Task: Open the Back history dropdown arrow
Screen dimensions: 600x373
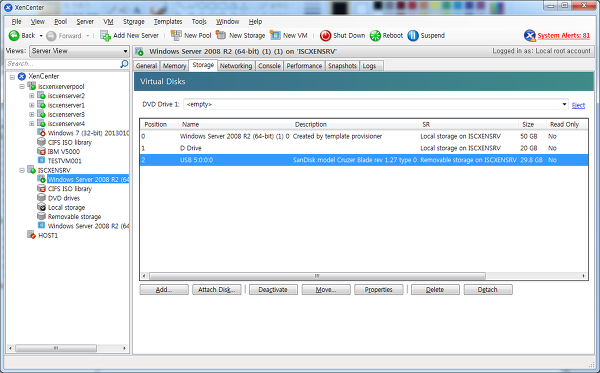Action: [41, 36]
